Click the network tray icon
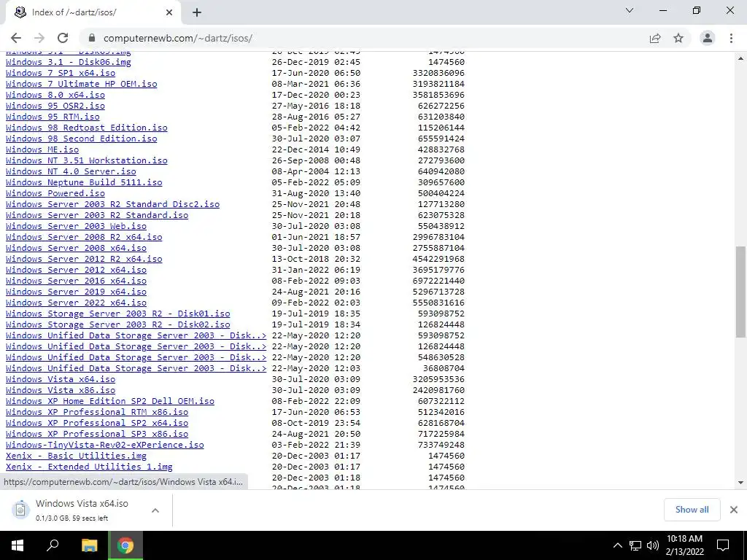This screenshot has height=560, width=747. tap(635, 545)
